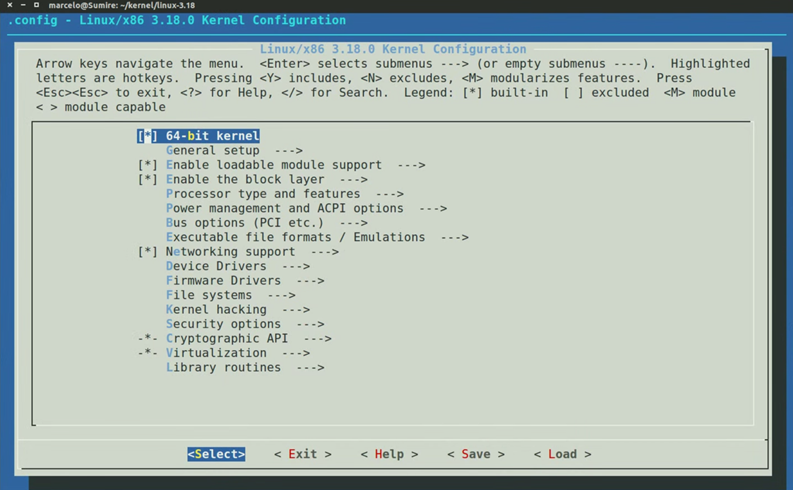Viewport: 793px width, 490px height.
Task: Open Power management and ACPI options
Action: coord(285,208)
